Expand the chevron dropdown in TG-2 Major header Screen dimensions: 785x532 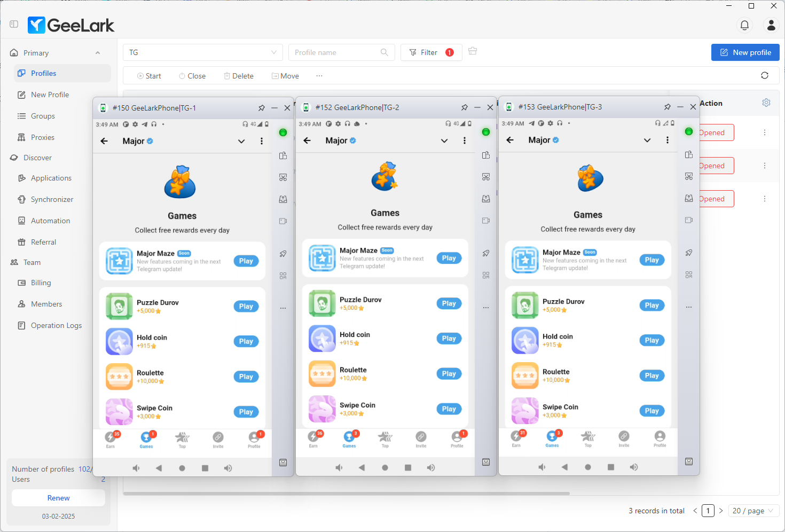pyautogui.click(x=444, y=140)
